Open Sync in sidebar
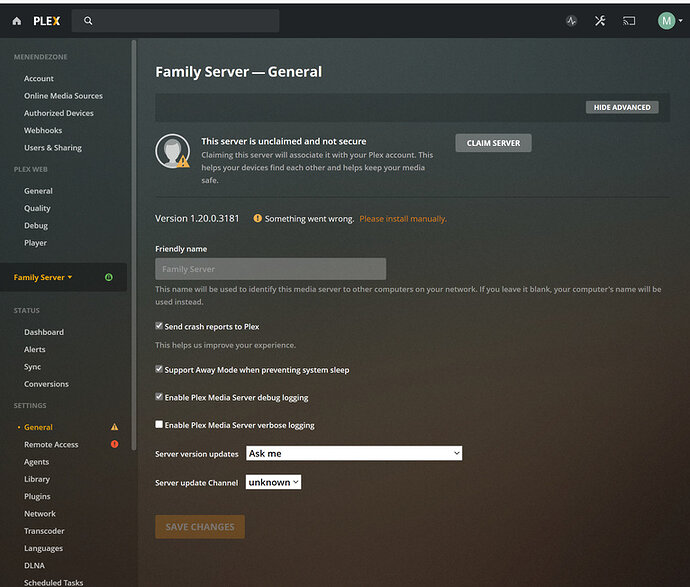Screen dimensions: 690x587 pos(32,367)
